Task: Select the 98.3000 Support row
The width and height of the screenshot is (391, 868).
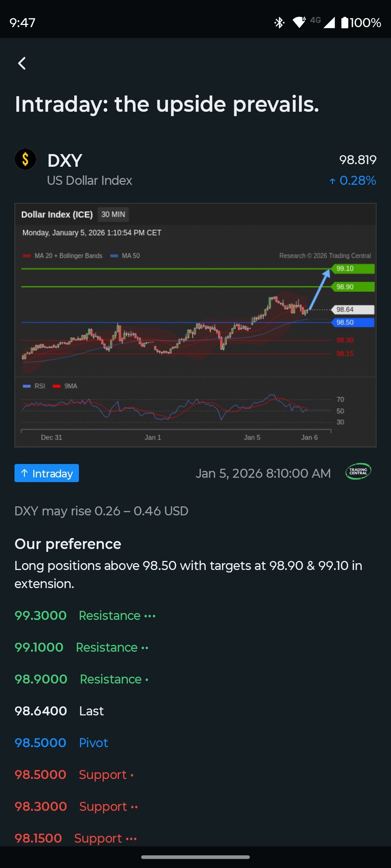Action: tap(76, 807)
